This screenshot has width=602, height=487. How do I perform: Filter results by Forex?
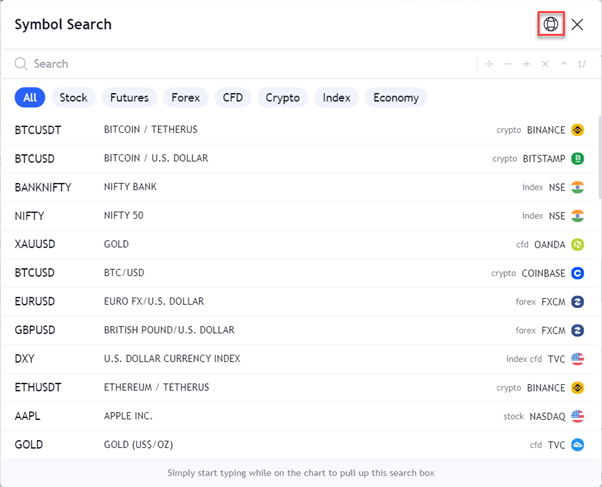click(x=186, y=98)
